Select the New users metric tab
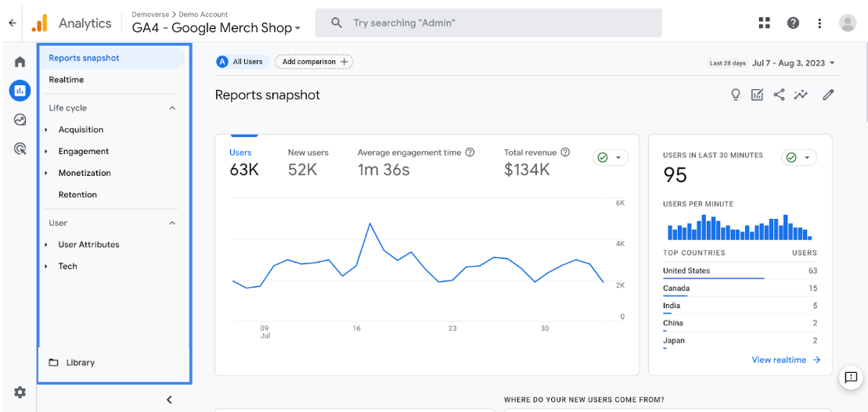868x412 pixels. [308, 163]
